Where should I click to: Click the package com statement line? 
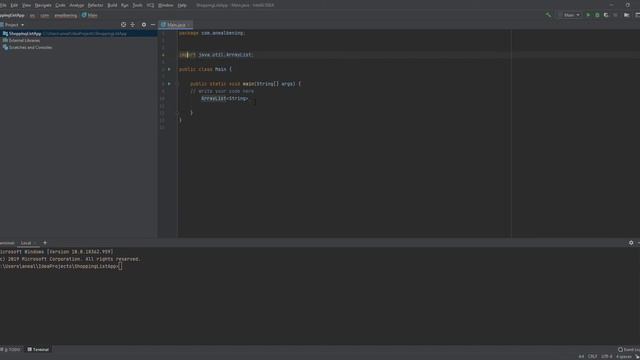tap(212, 33)
